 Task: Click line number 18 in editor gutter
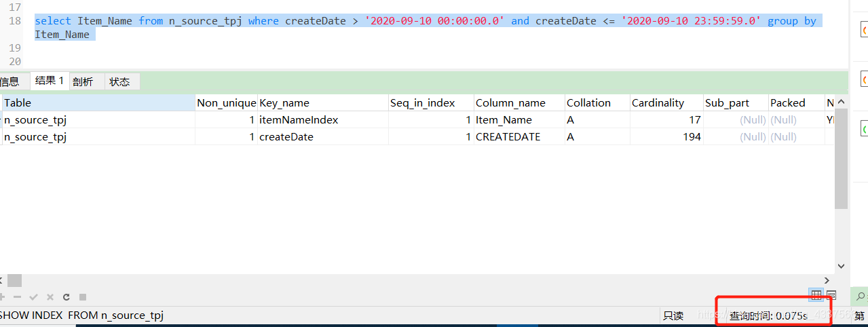[x=15, y=21]
